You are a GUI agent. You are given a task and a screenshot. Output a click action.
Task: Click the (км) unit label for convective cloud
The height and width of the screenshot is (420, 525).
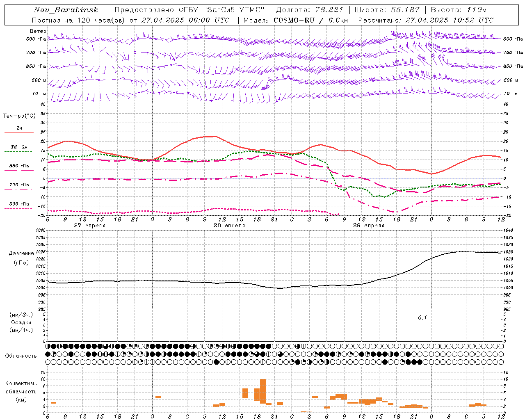[21, 399]
